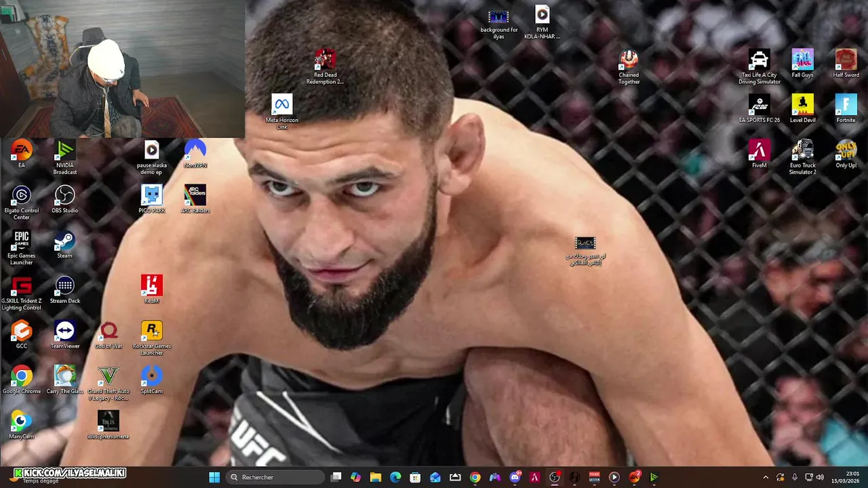Open the media player taskbar icon
The image size is (868, 488).
[x=614, y=477]
